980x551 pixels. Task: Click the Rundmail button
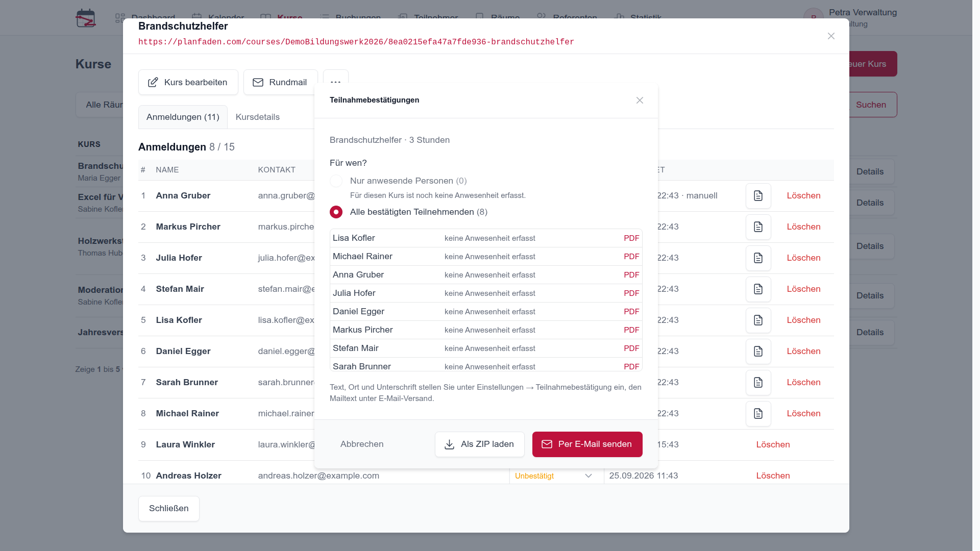[x=280, y=83]
